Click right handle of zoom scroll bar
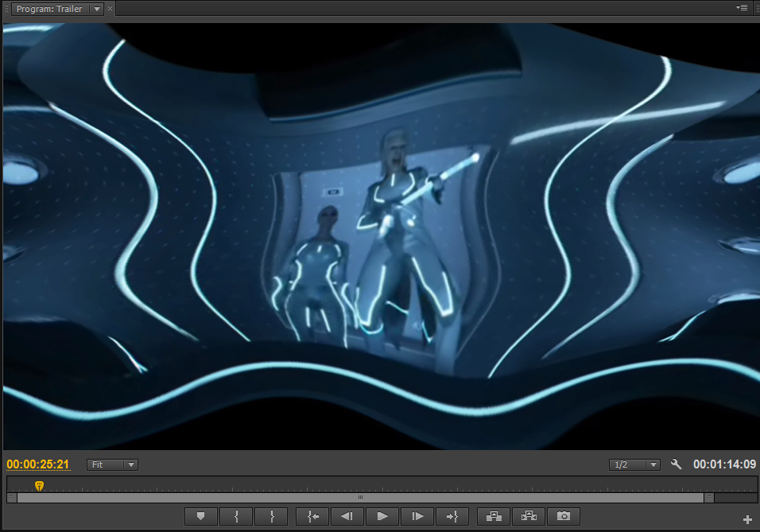 (x=708, y=498)
